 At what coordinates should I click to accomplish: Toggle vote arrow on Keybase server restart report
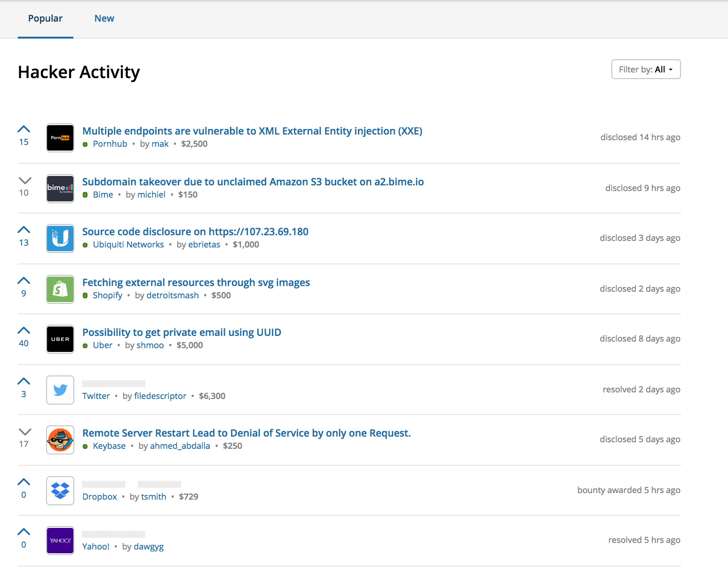tap(24, 432)
